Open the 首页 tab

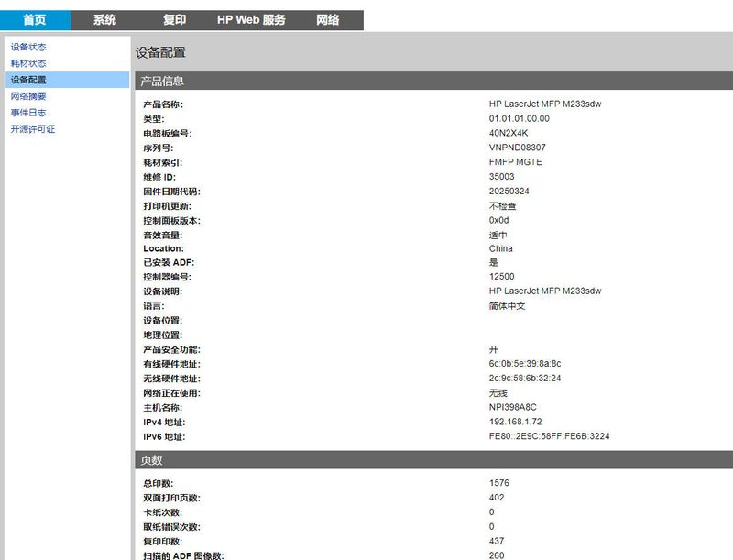point(35,20)
